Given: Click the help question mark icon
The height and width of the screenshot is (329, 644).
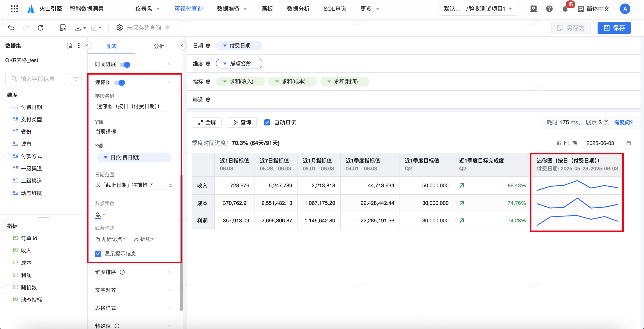Looking at the screenshot, I should 549,9.
